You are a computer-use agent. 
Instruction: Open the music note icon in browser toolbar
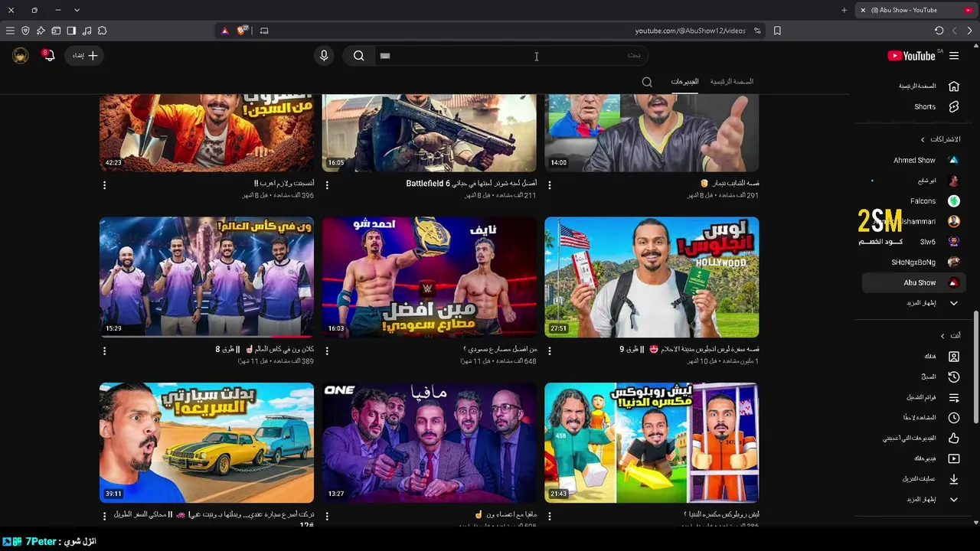(87, 31)
